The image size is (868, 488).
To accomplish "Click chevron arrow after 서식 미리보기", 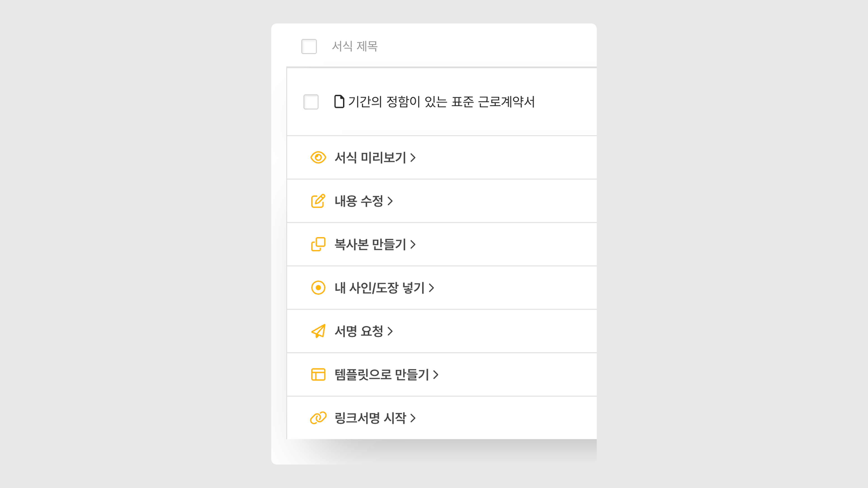I will pos(413,158).
